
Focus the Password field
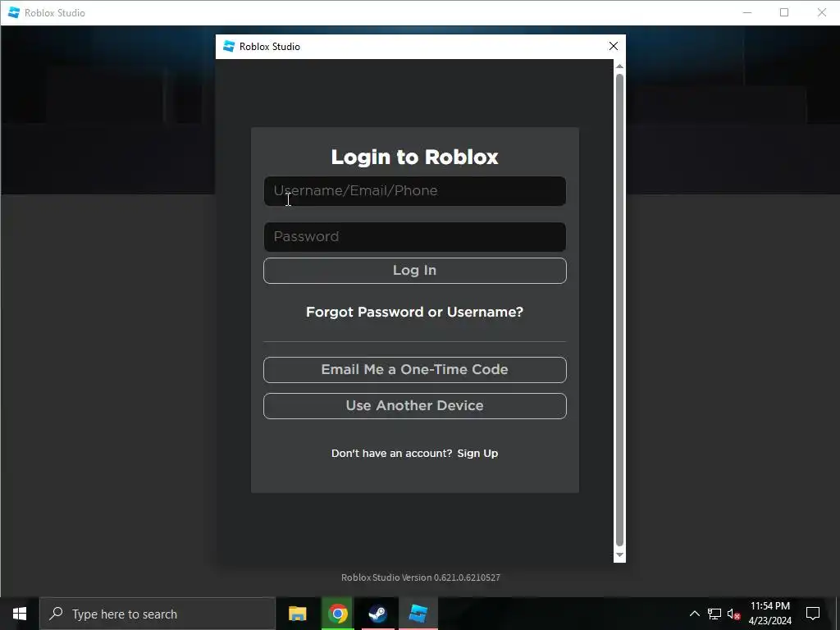(x=414, y=237)
